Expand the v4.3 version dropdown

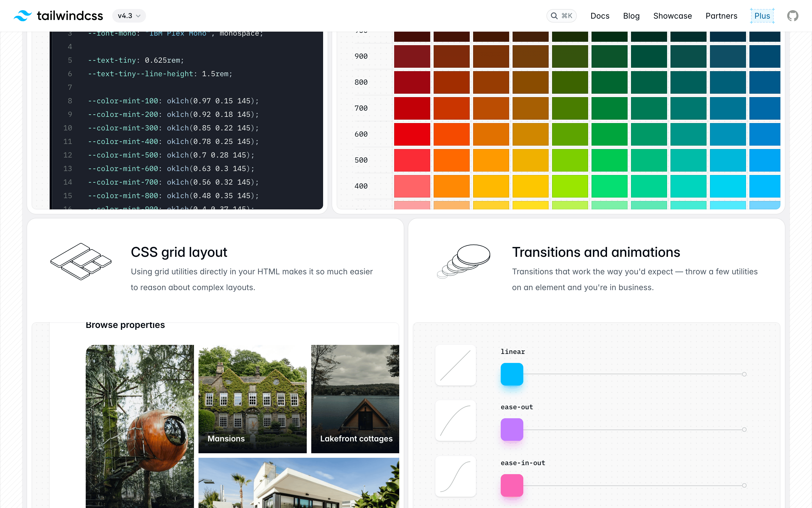(129, 16)
